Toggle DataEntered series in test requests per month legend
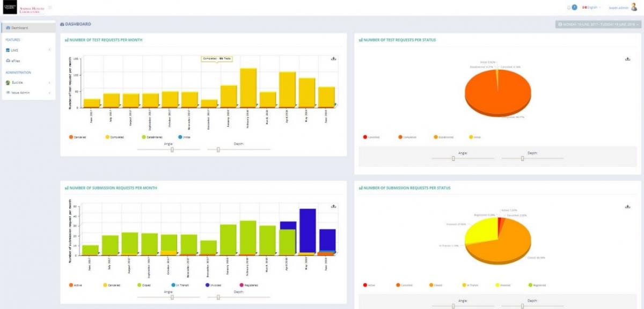The height and width of the screenshot is (309, 644). 152,137
